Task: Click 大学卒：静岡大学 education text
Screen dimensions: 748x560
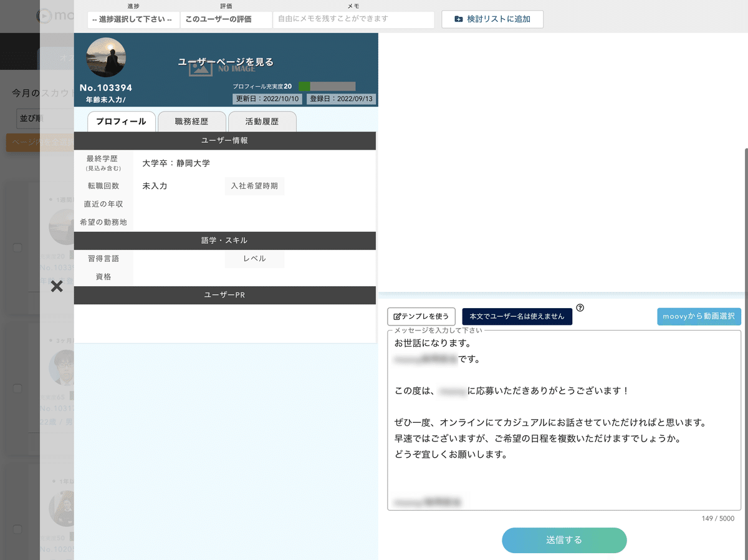Action: click(176, 163)
